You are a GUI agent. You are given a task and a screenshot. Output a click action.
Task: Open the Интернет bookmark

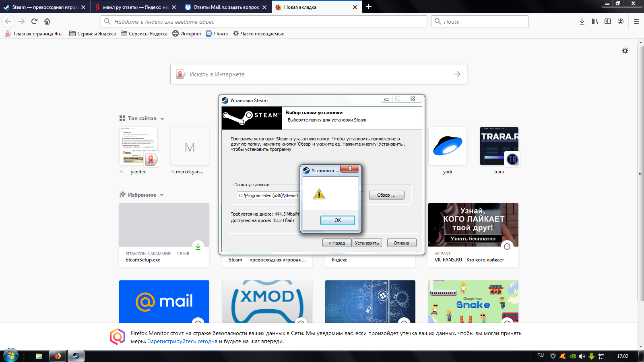(x=187, y=34)
